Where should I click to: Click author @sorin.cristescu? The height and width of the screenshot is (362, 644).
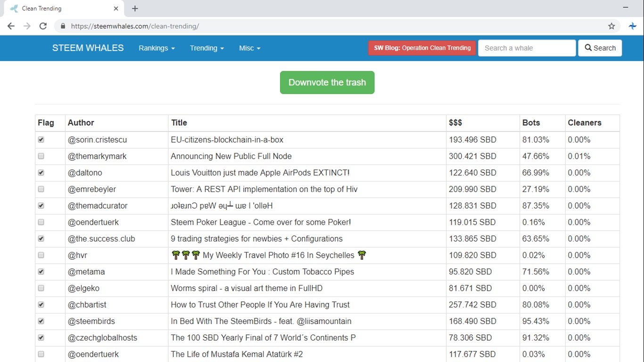pos(98,140)
